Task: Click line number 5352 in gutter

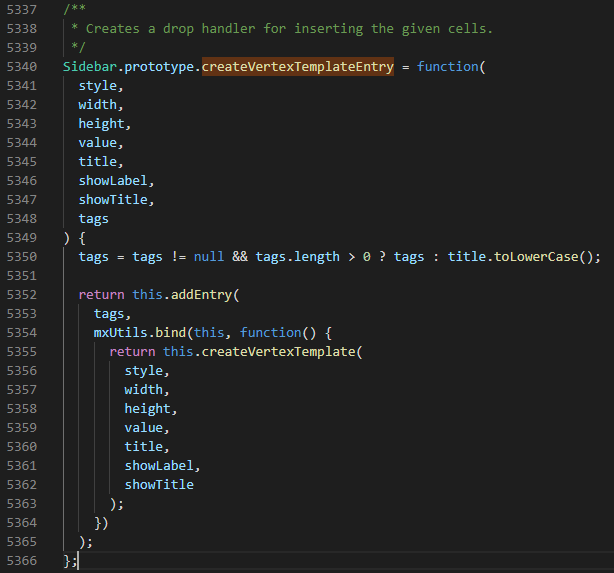Action: click(x=22, y=295)
